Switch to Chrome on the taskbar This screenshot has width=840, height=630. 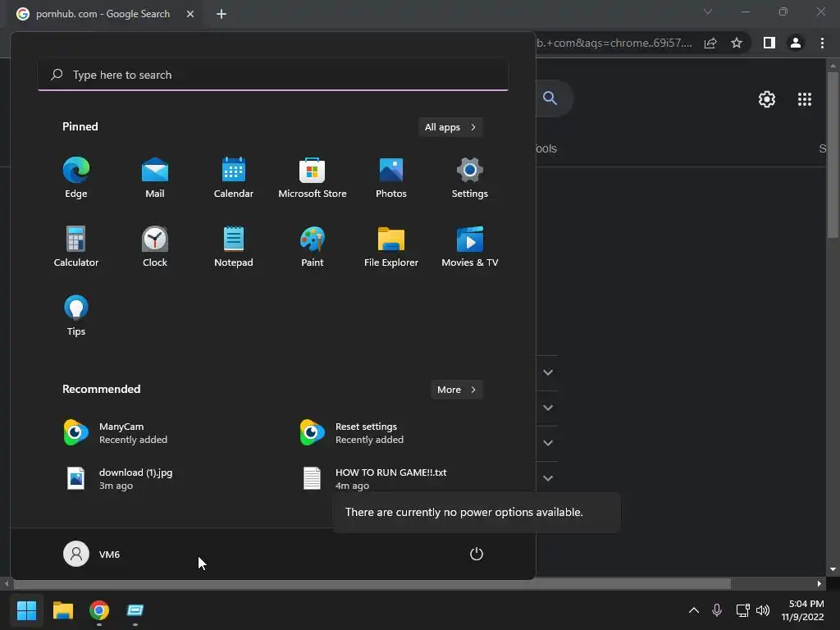pos(99,610)
